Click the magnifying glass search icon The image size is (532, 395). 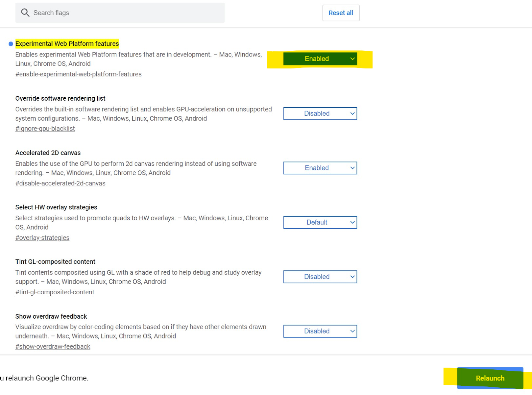[x=25, y=13]
